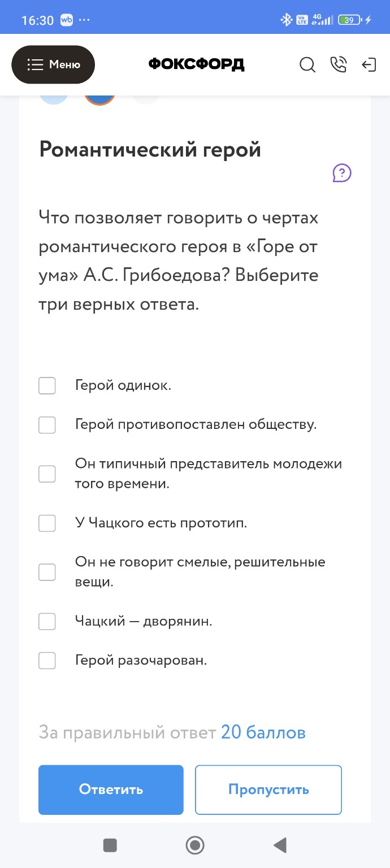
Task: Check the option 'У Чацкого есть прототип'
Action: coord(47,523)
